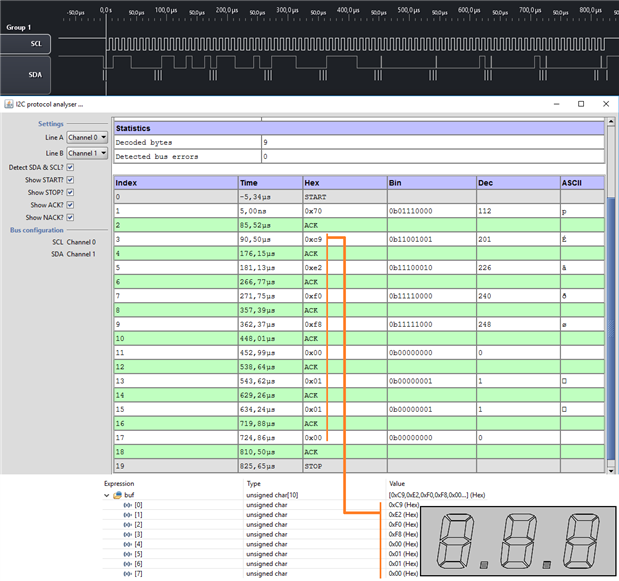
Task: Maximize the I2C protocol analyser window
Action: tap(581, 104)
